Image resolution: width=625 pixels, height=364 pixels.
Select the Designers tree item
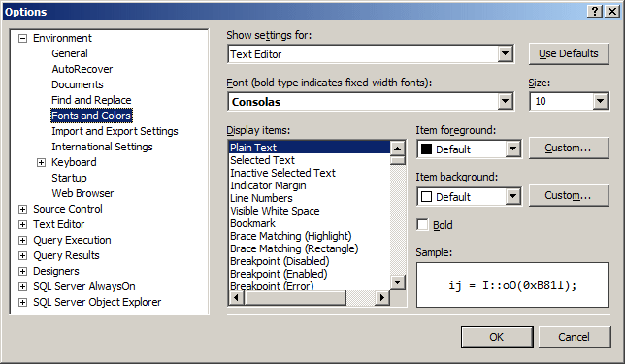(x=56, y=271)
